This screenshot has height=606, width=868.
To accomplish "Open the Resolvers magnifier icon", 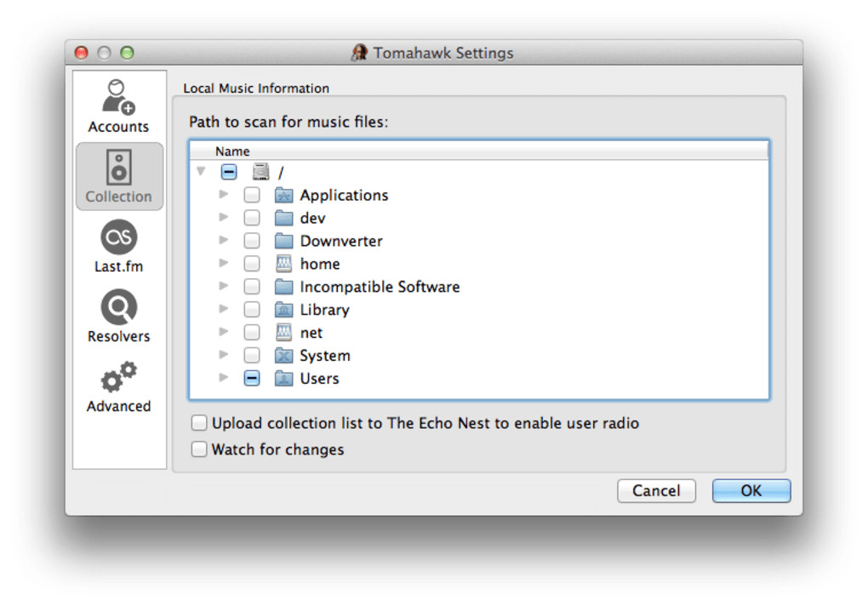I will pyautogui.click(x=119, y=307).
